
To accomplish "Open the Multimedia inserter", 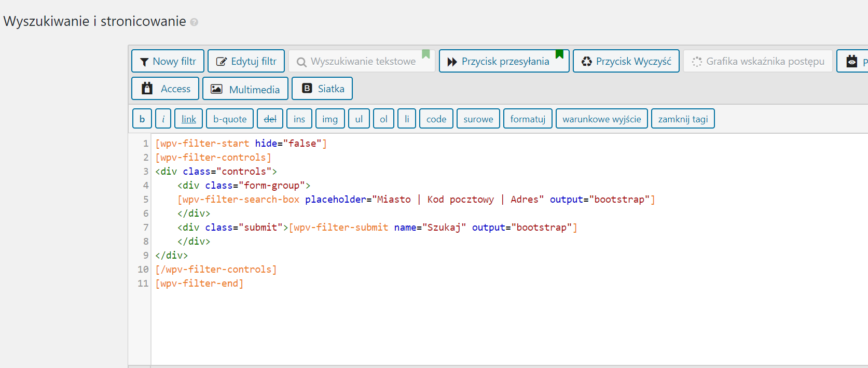I will pyautogui.click(x=245, y=89).
